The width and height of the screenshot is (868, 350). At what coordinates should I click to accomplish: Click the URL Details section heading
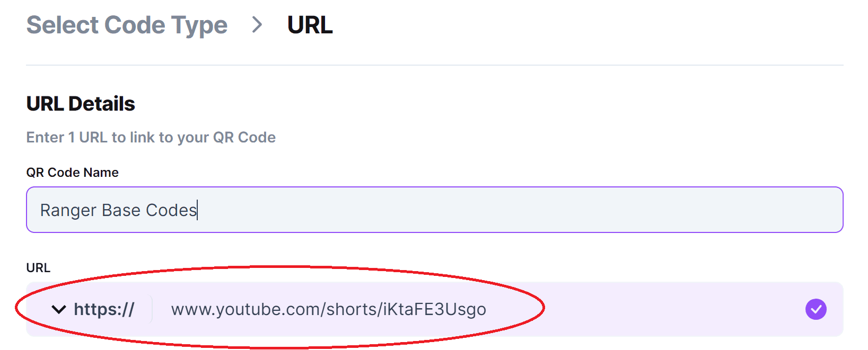tap(81, 104)
